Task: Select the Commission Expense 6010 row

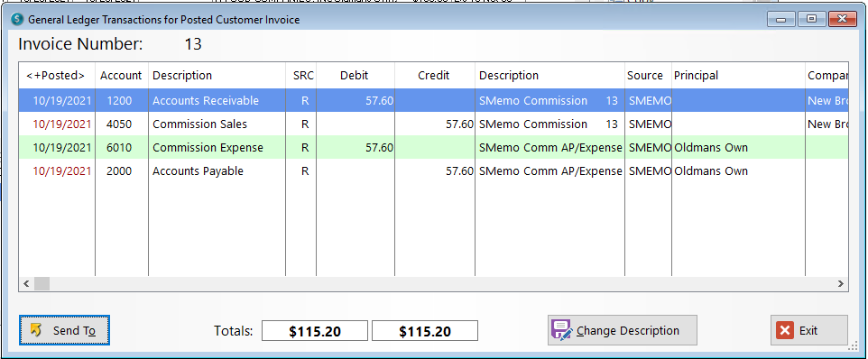Action: pos(433,148)
